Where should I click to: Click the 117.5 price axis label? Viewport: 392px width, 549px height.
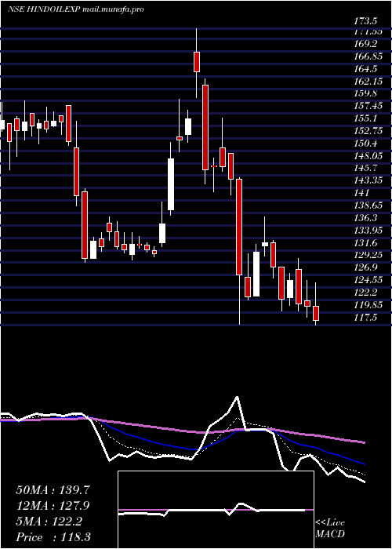[x=365, y=317]
